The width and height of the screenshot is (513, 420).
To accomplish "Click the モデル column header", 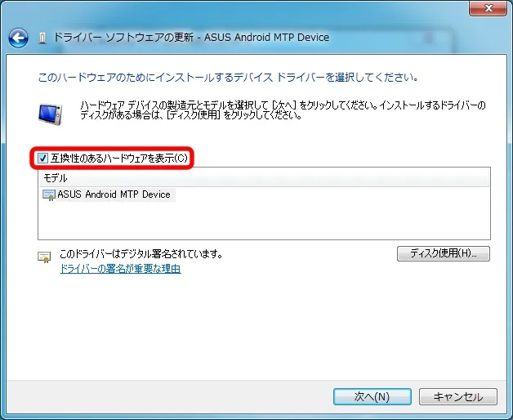I will pyautogui.click(x=264, y=178).
